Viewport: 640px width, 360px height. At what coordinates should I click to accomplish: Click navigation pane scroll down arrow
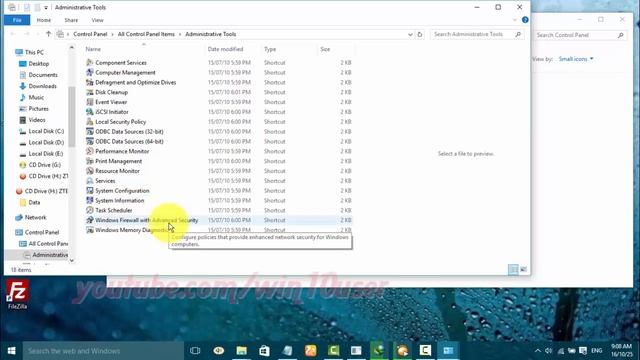[x=72, y=260]
